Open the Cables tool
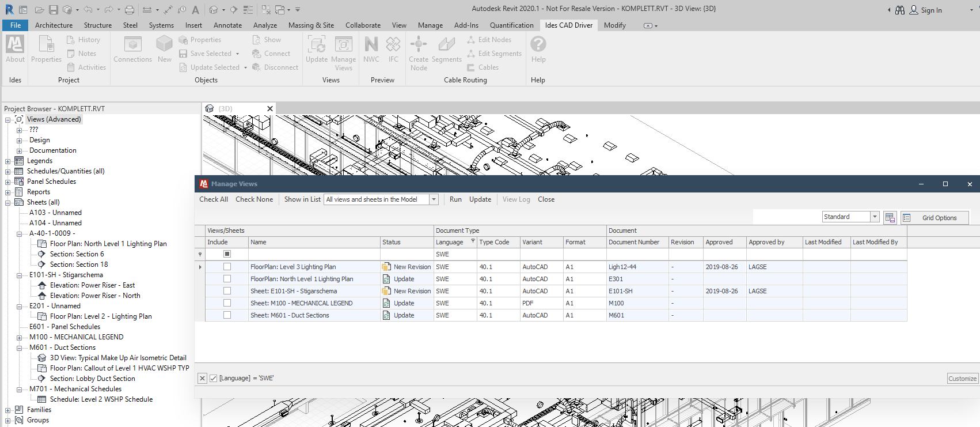 pos(483,67)
